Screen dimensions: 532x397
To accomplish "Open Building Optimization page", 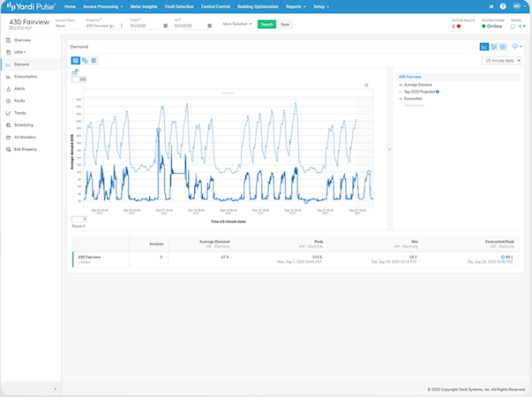I will pos(258,6).
